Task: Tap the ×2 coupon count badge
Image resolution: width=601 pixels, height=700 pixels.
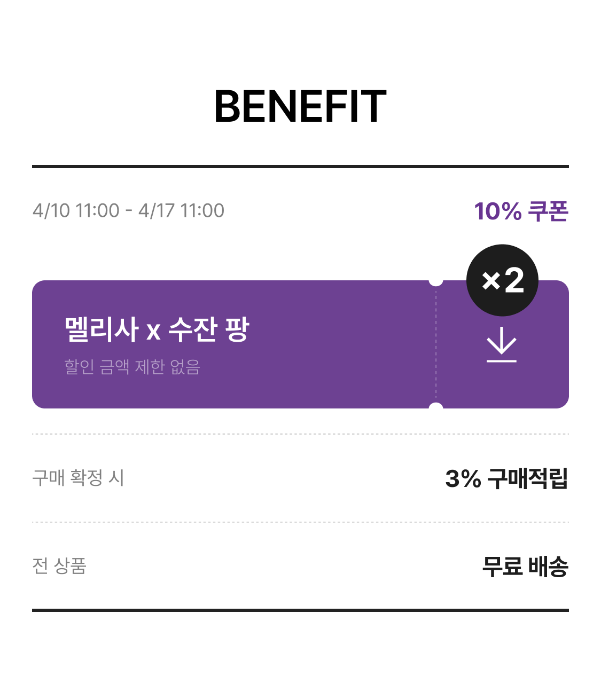Action: pos(502,280)
